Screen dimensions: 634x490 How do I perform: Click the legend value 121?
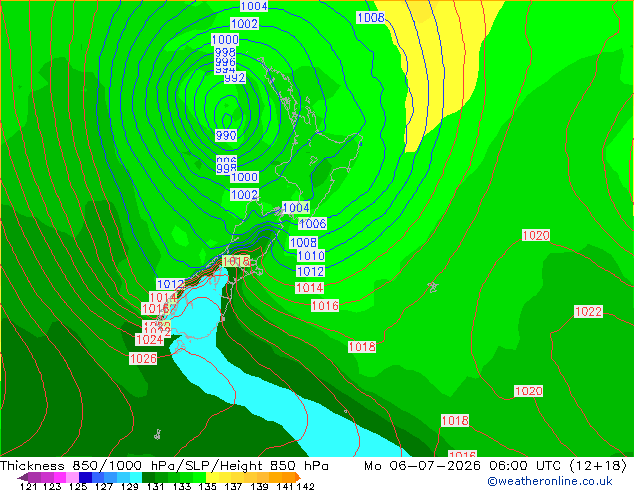coord(29,486)
